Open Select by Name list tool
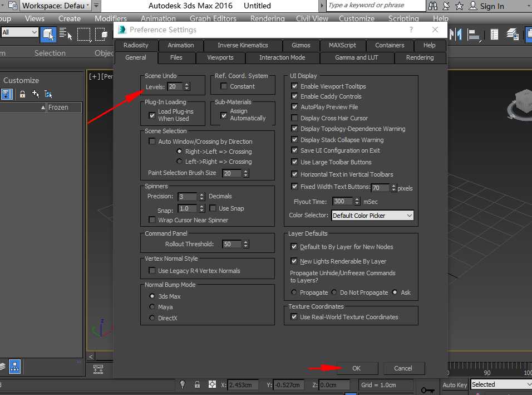The image size is (532, 395). coord(66,35)
